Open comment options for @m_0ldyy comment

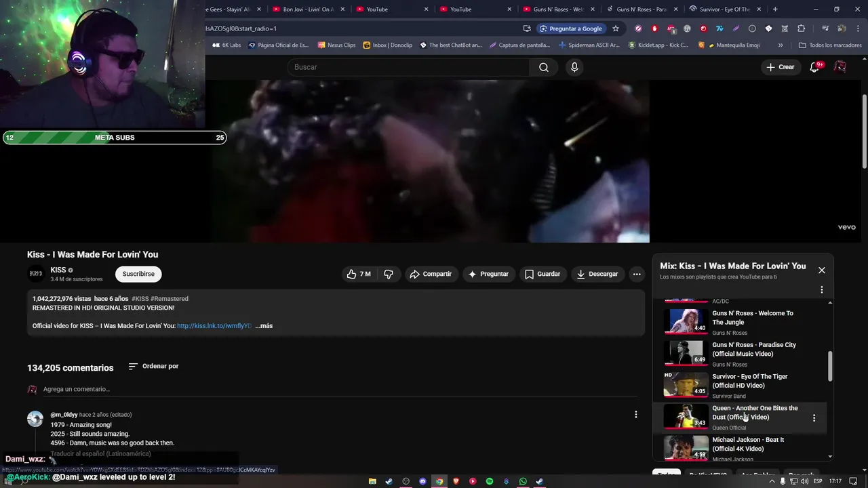point(635,414)
